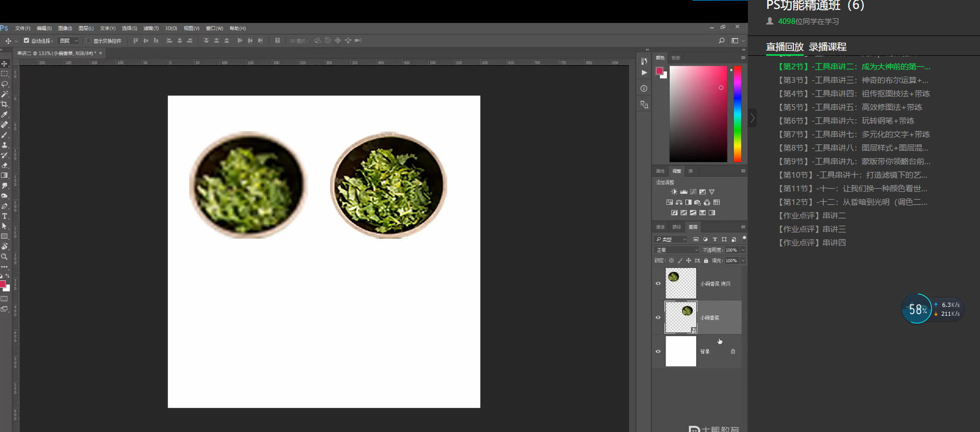The height and width of the screenshot is (432, 980).
Task: Toggle the Auto-Select checkbox
Action: click(27, 41)
